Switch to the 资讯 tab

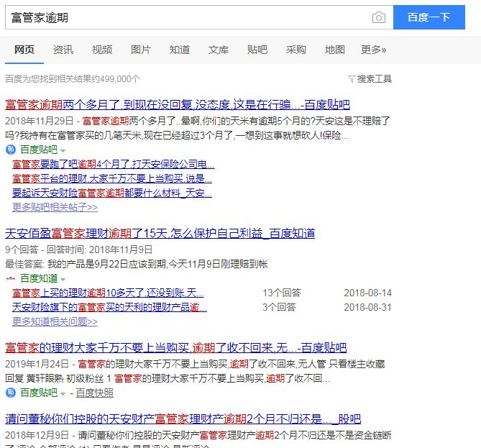click(x=63, y=50)
